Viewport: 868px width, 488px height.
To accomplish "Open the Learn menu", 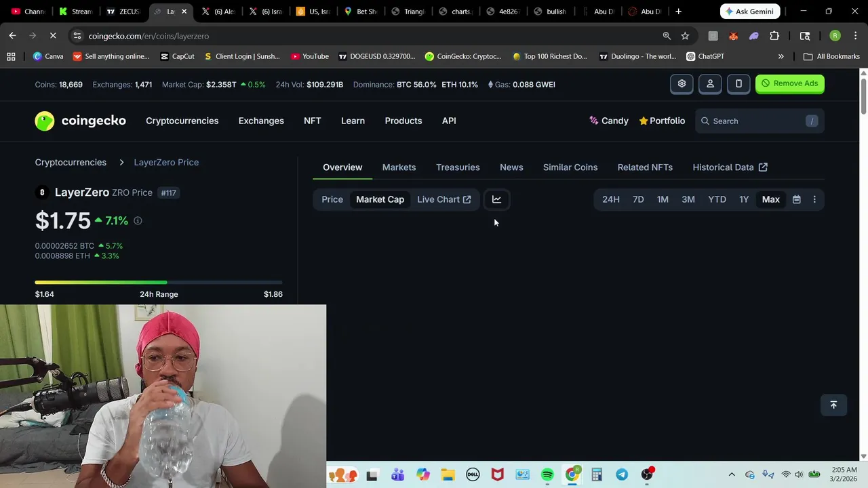I will point(353,121).
